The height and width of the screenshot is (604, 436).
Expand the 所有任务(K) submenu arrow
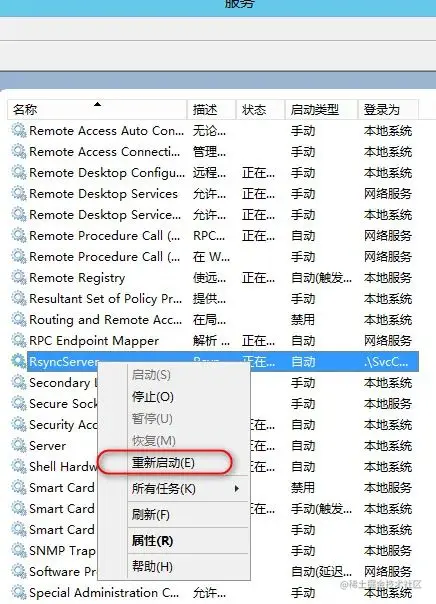[236, 488]
